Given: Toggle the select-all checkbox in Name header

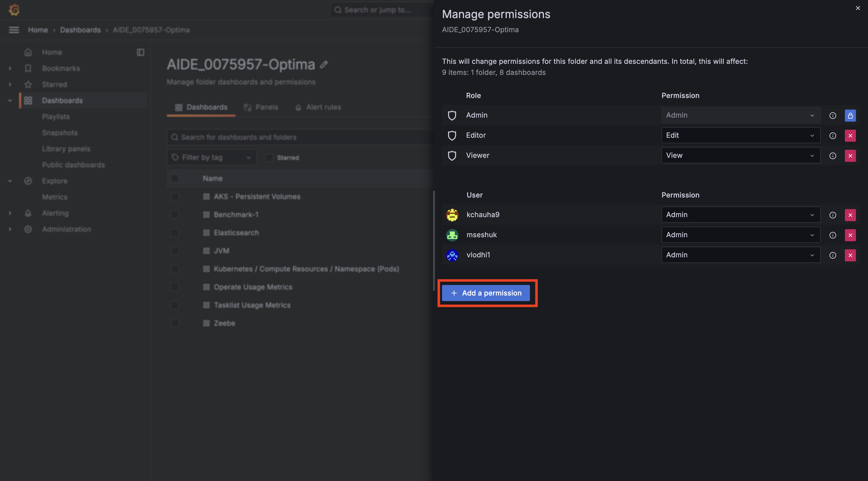Looking at the screenshot, I should 175,178.
